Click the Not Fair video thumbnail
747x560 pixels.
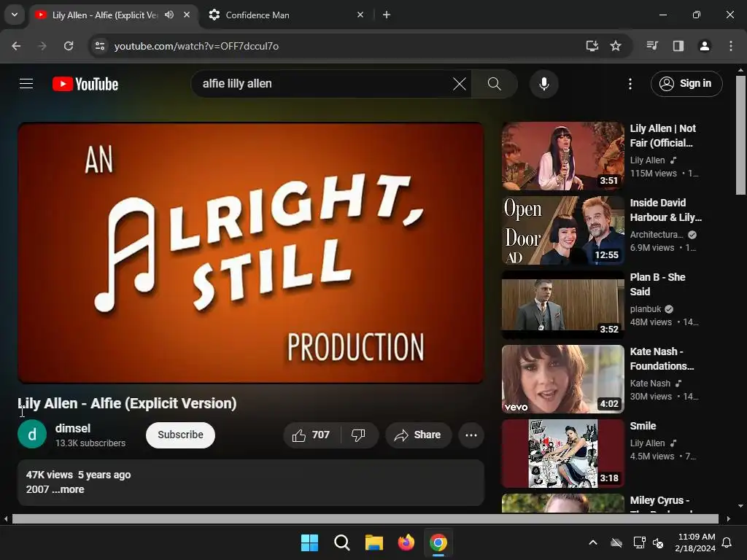[x=562, y=156]
